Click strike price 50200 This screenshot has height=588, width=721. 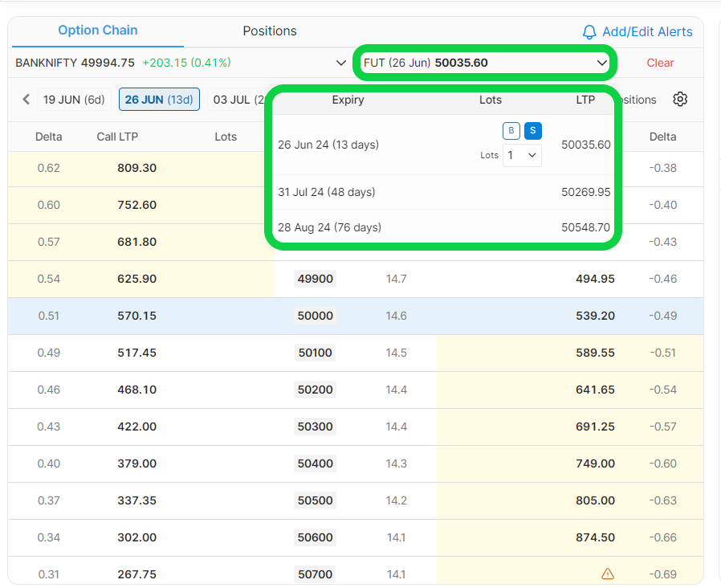[315, 390]
